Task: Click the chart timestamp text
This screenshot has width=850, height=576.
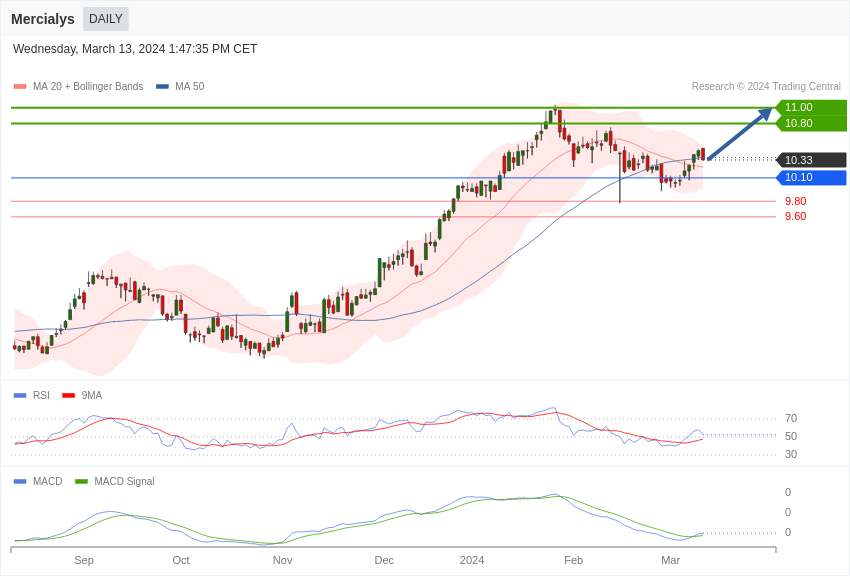Action: point(135,49)
